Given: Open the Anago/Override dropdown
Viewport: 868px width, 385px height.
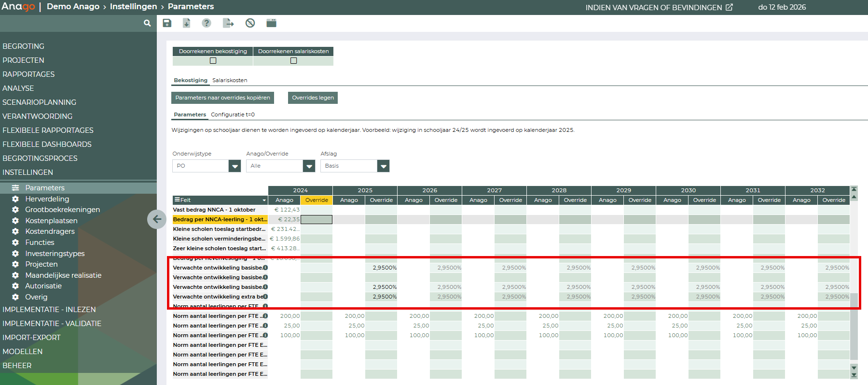Looking at the screenshot, I should point(309,166).
